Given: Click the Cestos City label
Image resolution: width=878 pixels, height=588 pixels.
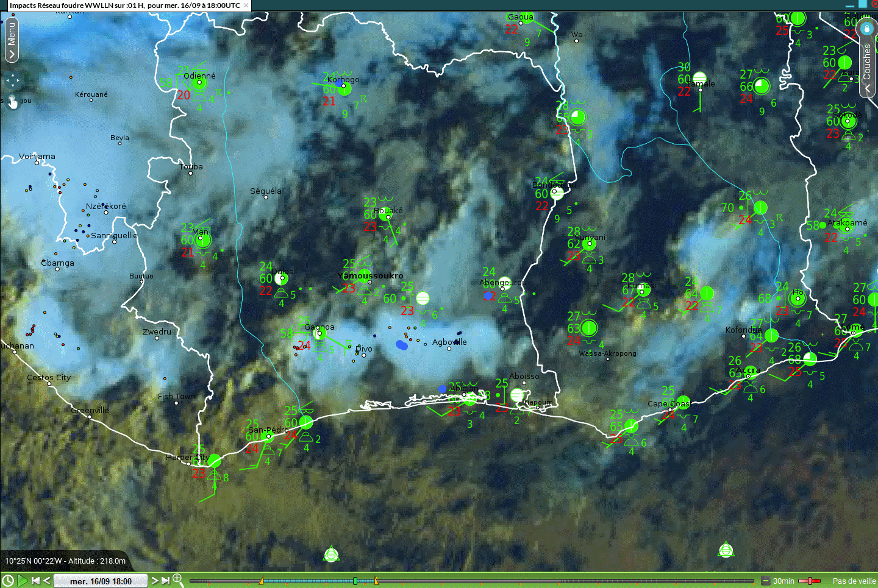Looking at the screenshot, I should (49, 378).
